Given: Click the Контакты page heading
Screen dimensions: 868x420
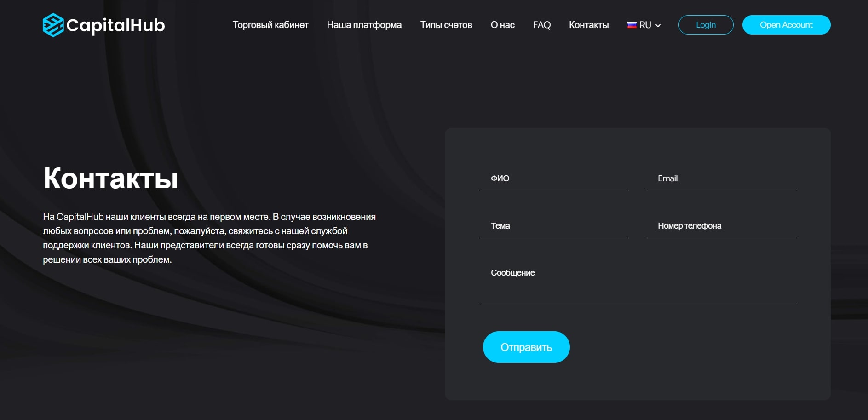Looking at the screenshot, I should tap(111, 178).
